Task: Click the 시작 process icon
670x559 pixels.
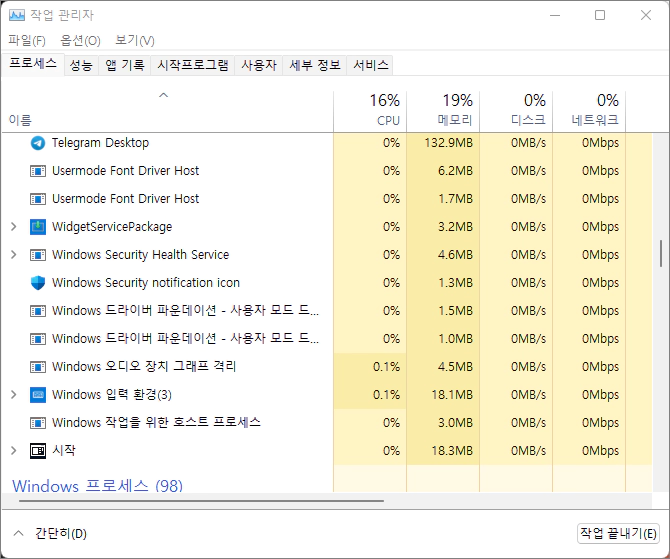Action: click(x=38, y=451)
